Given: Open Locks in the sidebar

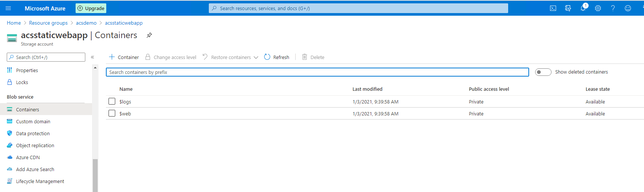Looking at the screenshot, I should pos(22,82).
